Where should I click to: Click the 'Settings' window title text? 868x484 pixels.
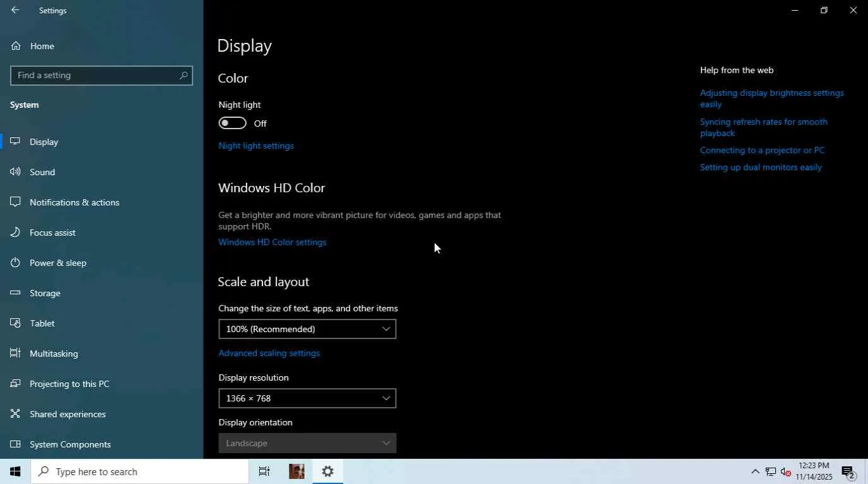pyautogui.click(x=53, y=11)
